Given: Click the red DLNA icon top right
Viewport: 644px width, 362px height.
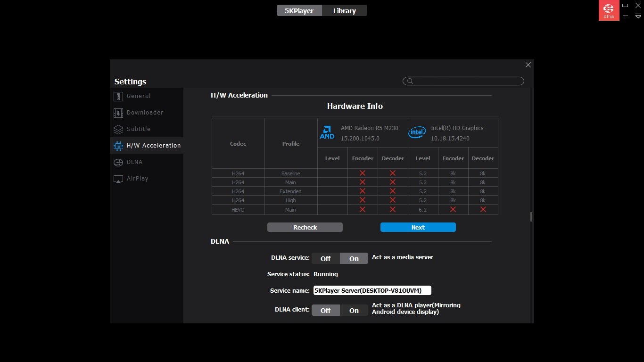Looking at the screenshot, I should [x=609, y=10].
